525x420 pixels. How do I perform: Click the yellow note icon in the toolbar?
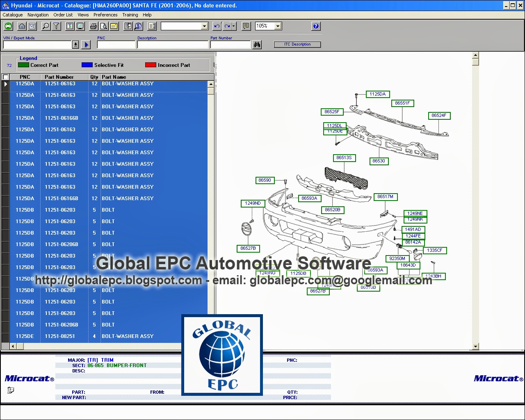click(x=114, y=26)
